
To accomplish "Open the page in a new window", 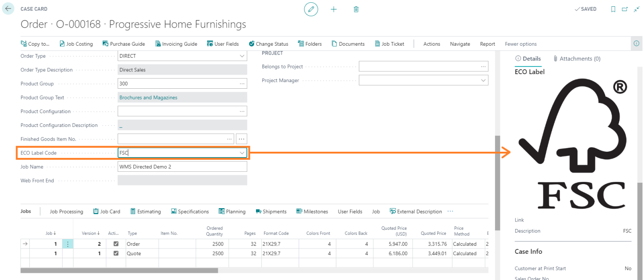I will pyautogui.click(x=625, y=9).
